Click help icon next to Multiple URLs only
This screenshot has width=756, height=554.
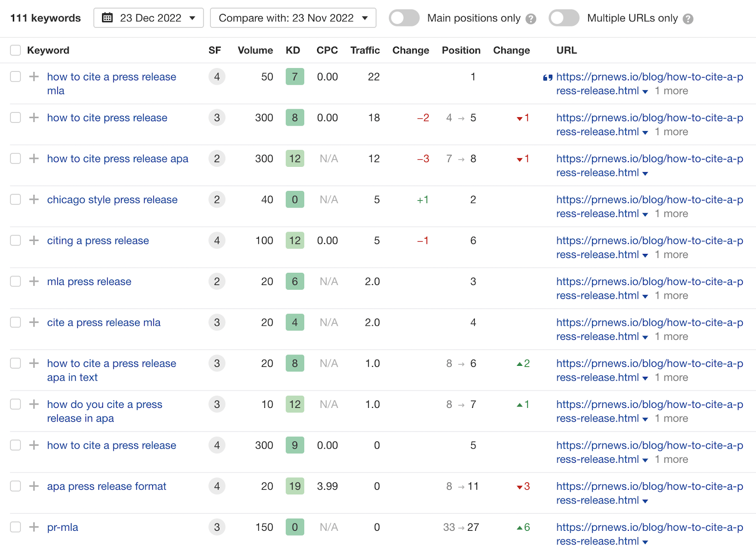click(x=688, y=19)
